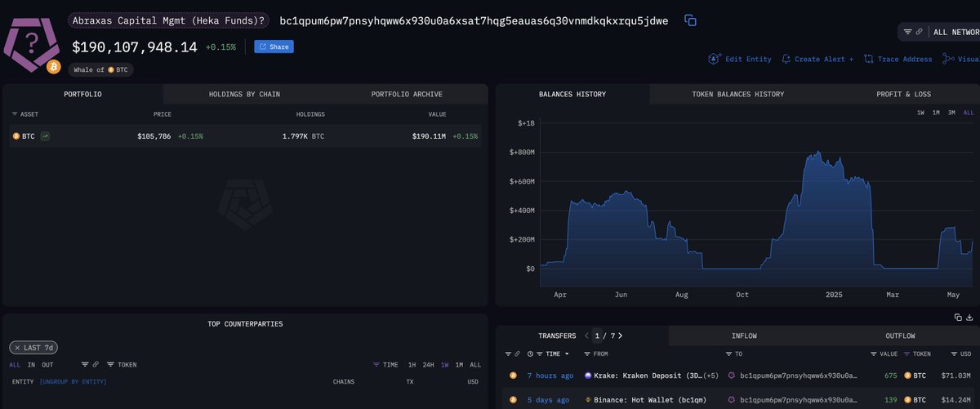This screenshot has width=980, height=409.
Task: Open the transfers TIME sort dropdown
Action: 555,353
